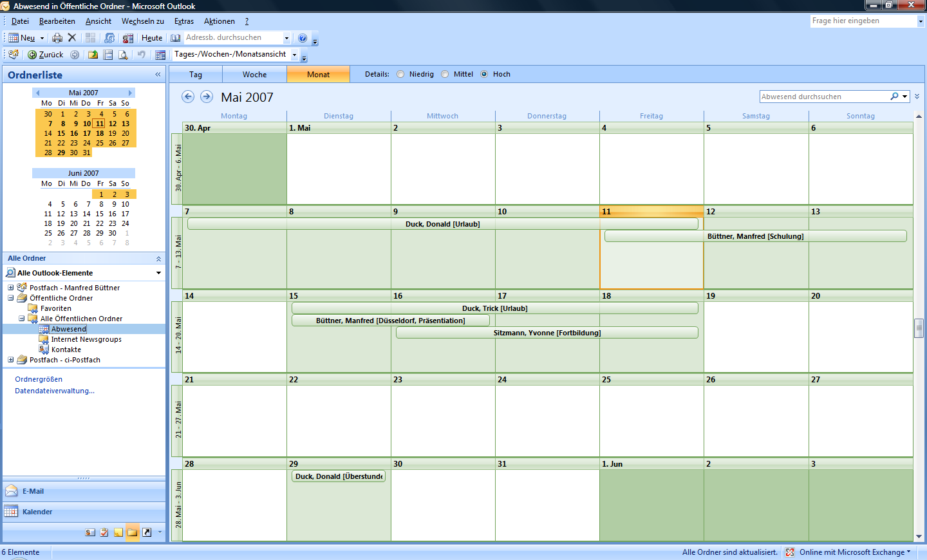Click the Print icon in the toolbar
The image size is (927, 560).
[57, 38]
